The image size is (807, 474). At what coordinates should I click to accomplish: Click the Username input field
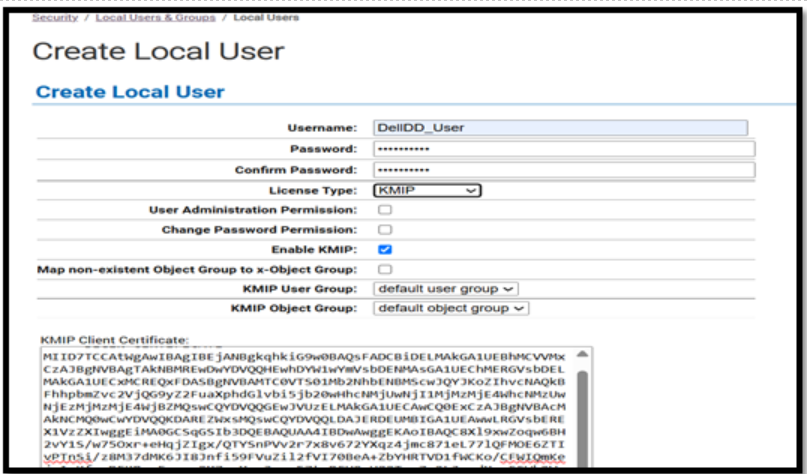coord(560,128)
